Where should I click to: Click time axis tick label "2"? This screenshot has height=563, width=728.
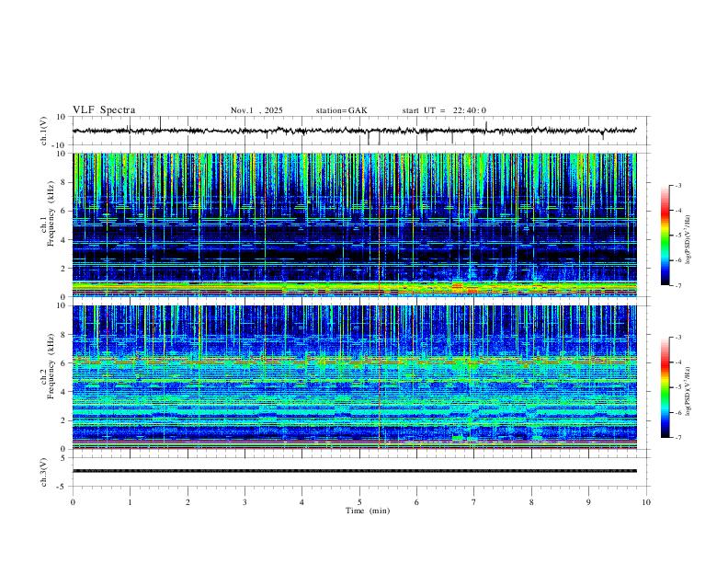click(188, 502)
